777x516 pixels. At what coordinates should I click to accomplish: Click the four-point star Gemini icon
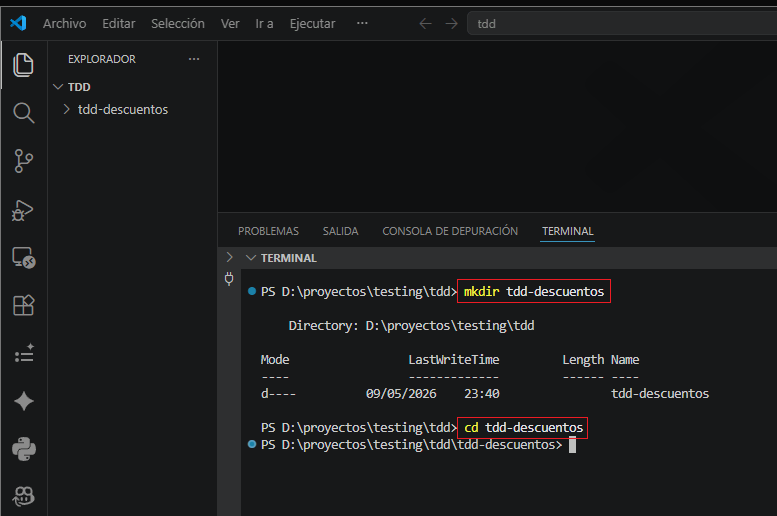pyautogui.click(x=24, y=401)
